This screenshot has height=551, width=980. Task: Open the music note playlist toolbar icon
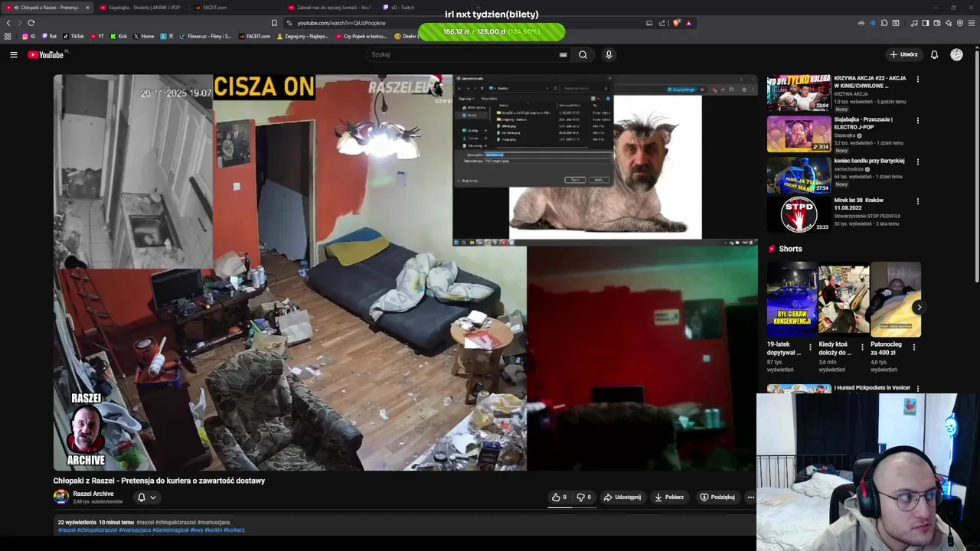[914, 23]
